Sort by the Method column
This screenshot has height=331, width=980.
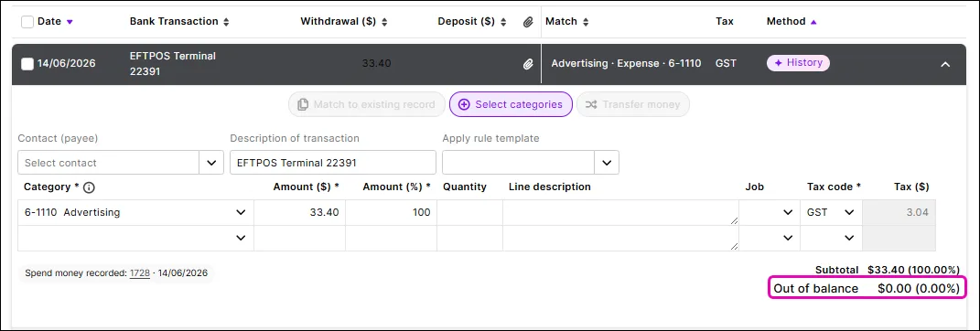[x=792, y=21]
